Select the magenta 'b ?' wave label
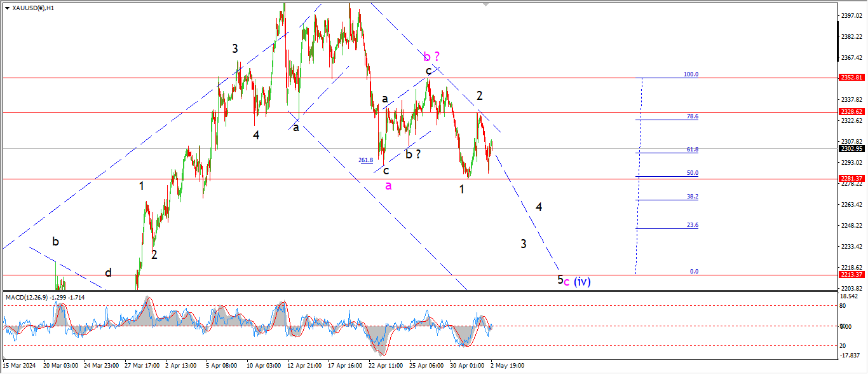Image resolution: width=868 pixels, height=374 pixels. tap(431, 57)
